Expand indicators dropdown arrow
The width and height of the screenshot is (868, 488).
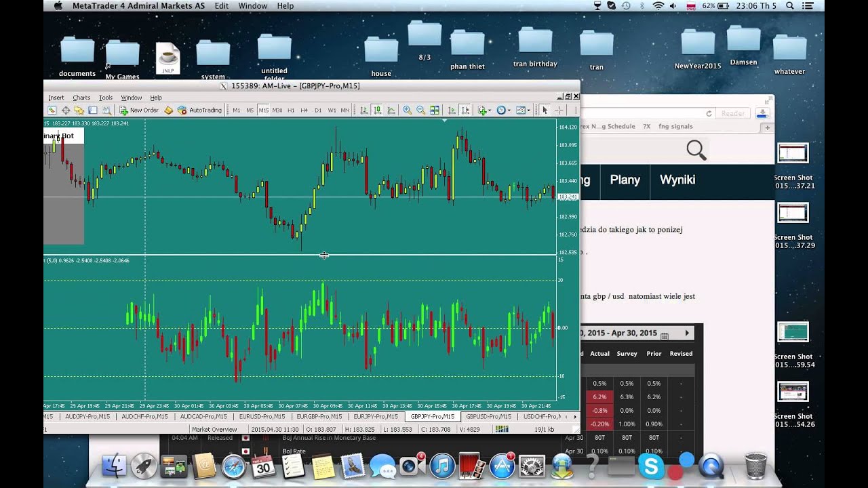pos(490,110)
